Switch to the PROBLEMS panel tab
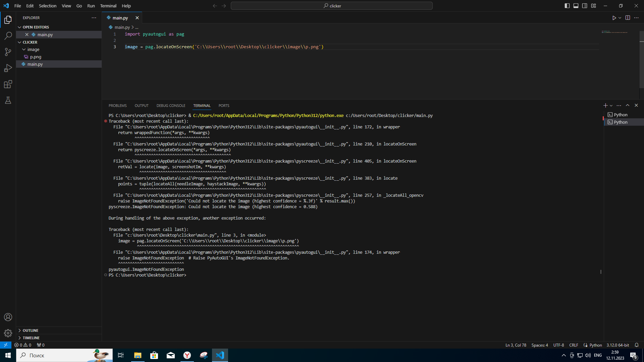Viewport: 644px width, 362px height. click(x=117, y=106)
